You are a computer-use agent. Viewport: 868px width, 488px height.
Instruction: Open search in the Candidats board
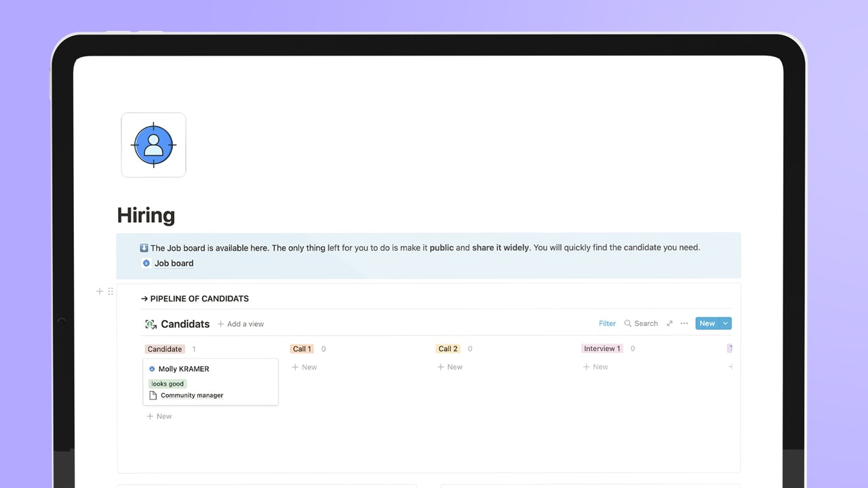point(641,323)
